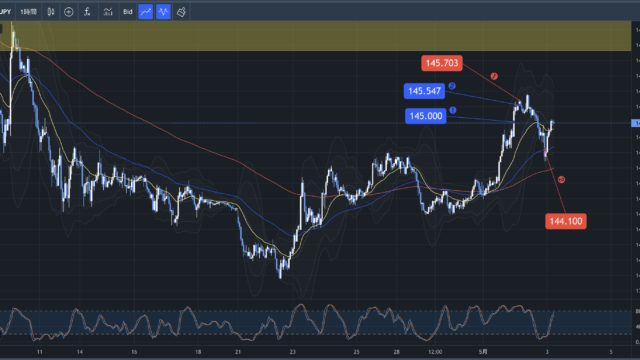Select the eraser tool icon
The height and width of the screenshot is (360, 640).
click(181, 12)
